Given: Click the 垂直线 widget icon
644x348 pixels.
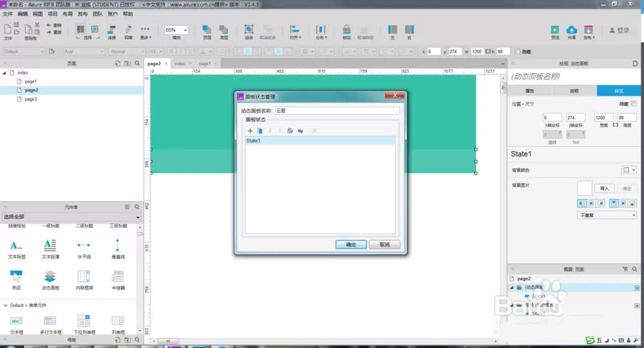Looking at the screenshot, I should click(118, 246).
